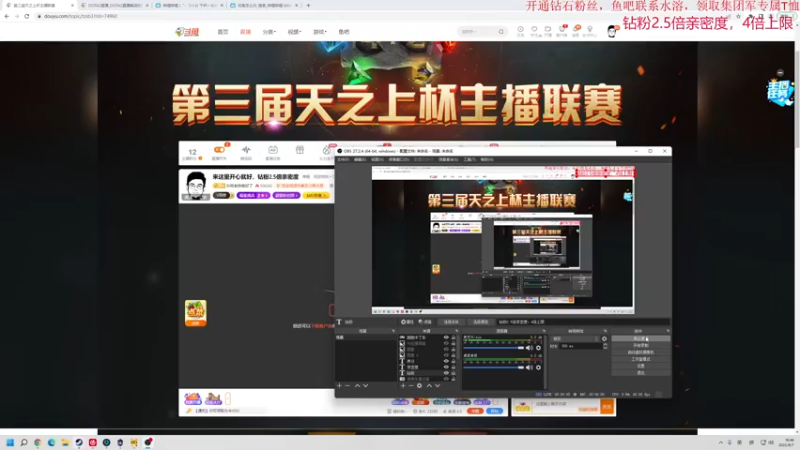
Task: Open Help menu in OBS menu bar
Action: pos(487,160)
